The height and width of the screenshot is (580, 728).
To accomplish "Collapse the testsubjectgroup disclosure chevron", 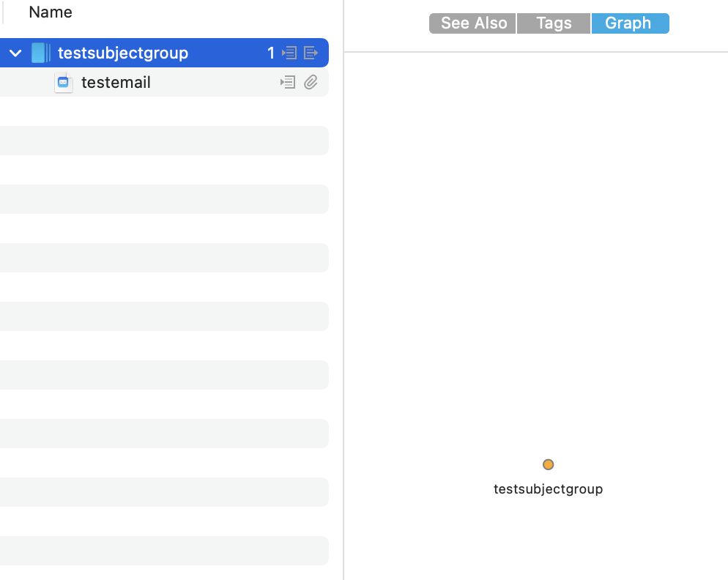I will [x=15, y=53].
